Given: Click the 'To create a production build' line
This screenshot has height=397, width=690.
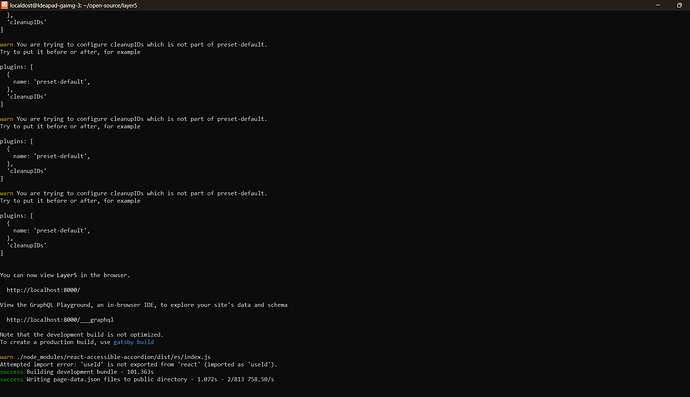Looking at the screenshot, I should click(77, 342).
